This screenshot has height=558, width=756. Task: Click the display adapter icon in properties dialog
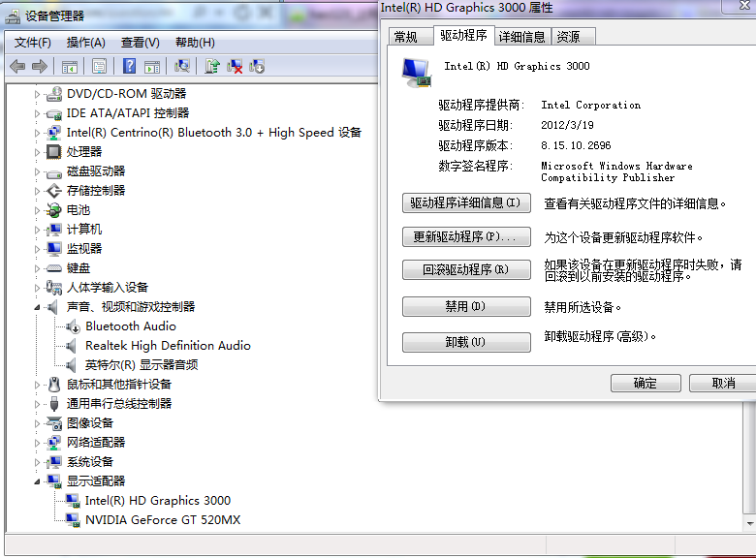click(x=416, y=73)
